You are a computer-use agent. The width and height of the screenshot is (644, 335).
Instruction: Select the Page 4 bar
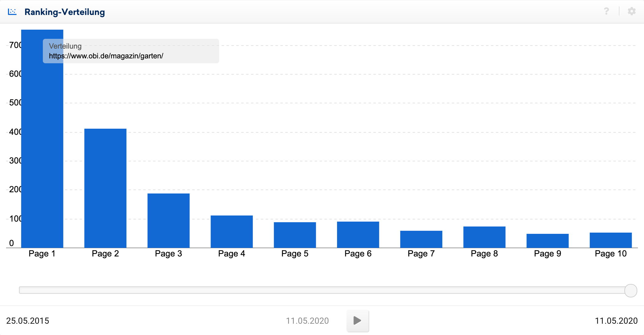pyautogui.click(x=232, y=231)
